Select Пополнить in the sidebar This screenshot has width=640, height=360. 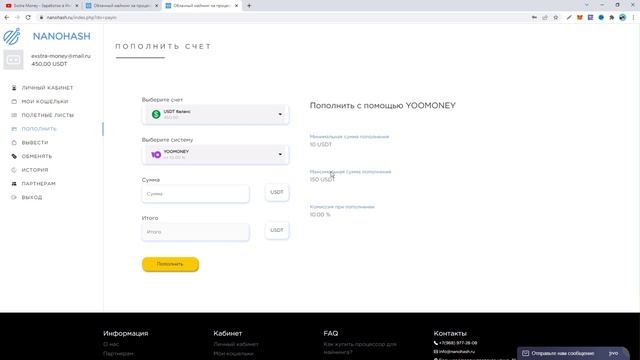point(39,129)
